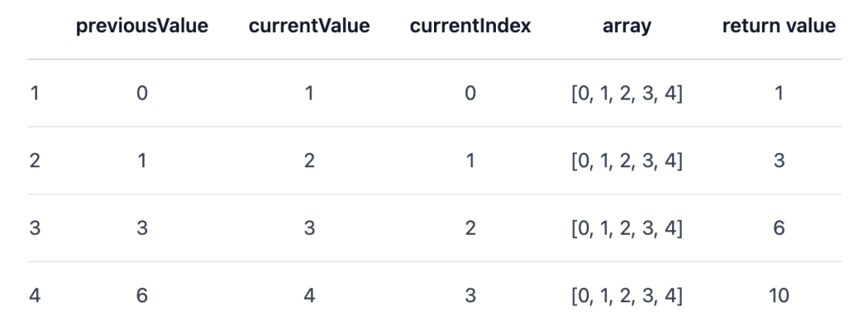Click the array column header

(x=626, y=26)
